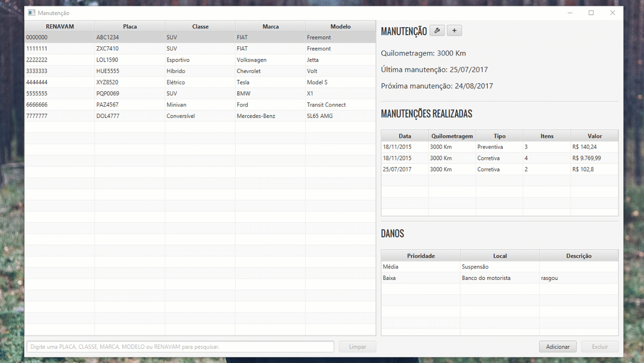644x363 pixels.
Task: Sort by RENAVAM column header
Action: [x=60, y=27]
